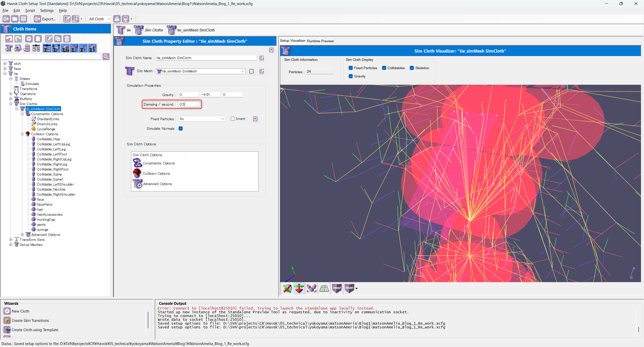This screenshot has width=644, height=347.
Task: Collapse the Collision Options tree node
Action: 22,134
